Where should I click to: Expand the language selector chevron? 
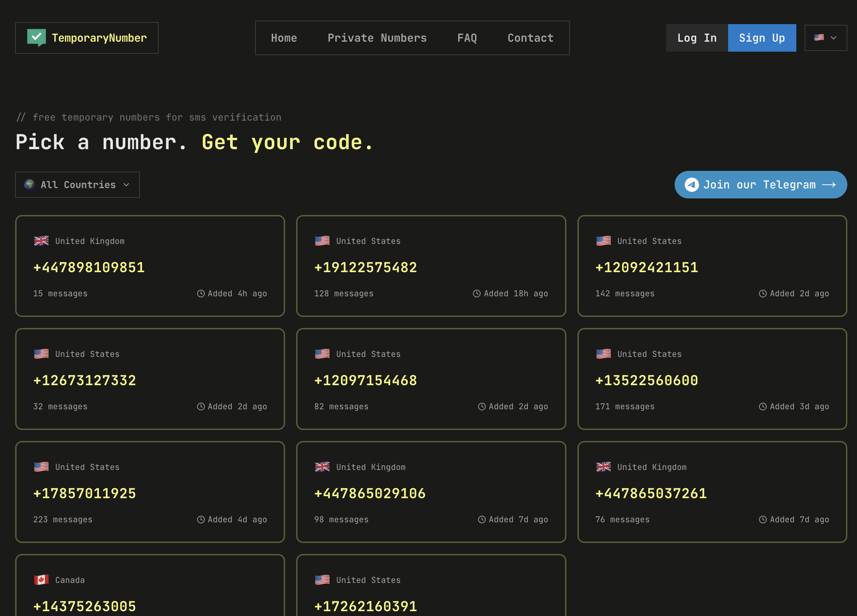834,38
